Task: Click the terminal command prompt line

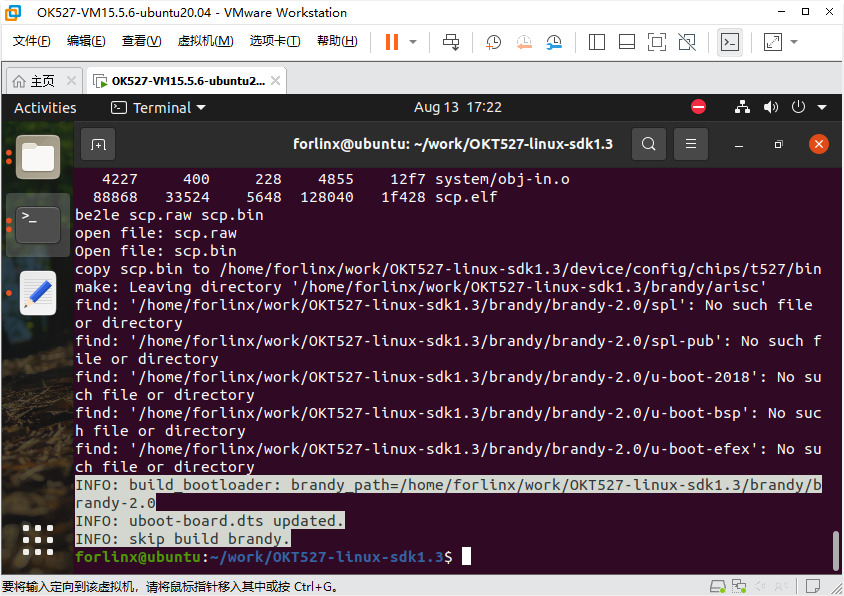Action: point(273,557)
